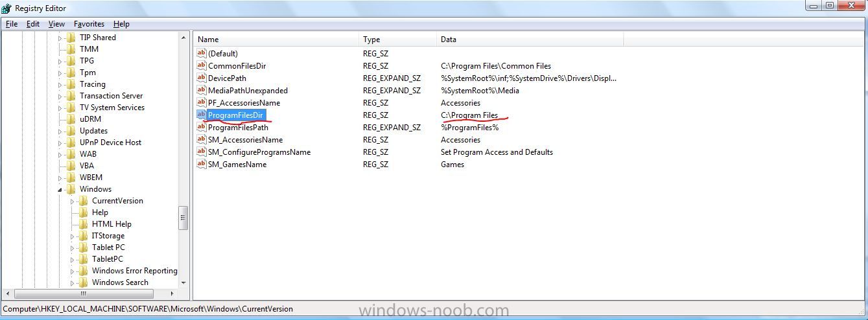Sort values by Type column header
Image resolution: width=868 pixels, height=320 pixels.
(397, 40)
